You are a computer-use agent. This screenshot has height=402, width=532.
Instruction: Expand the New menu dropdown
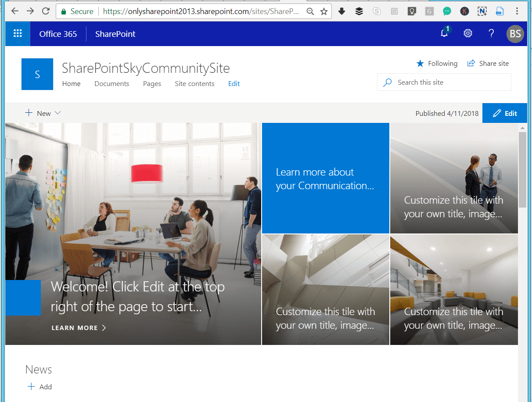(x=58, y=113)
